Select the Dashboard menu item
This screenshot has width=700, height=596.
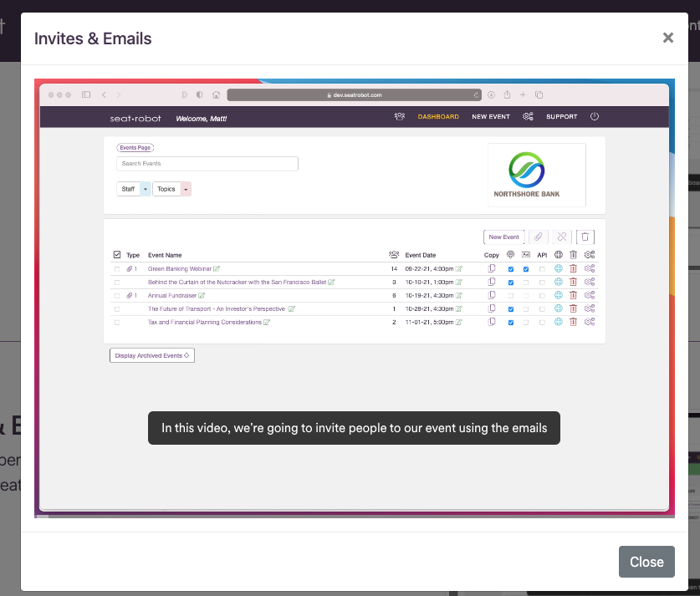[x=438, y=116]
